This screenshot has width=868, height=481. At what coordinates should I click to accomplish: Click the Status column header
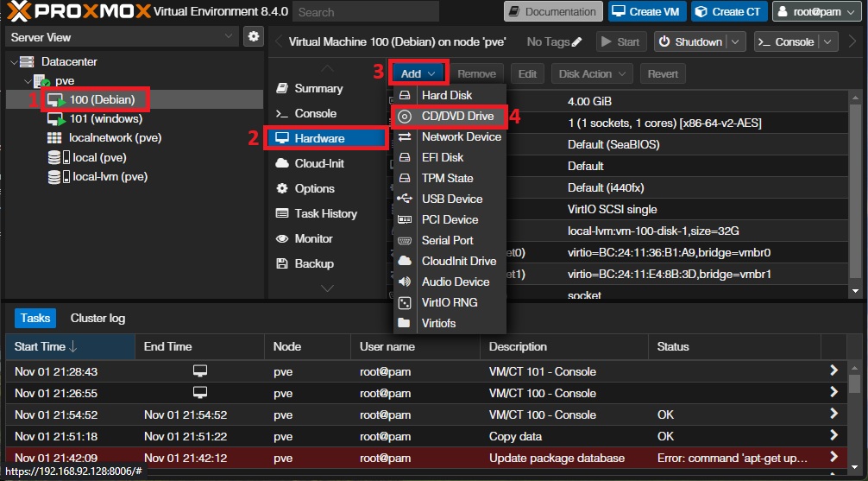(x=734, y=347)
